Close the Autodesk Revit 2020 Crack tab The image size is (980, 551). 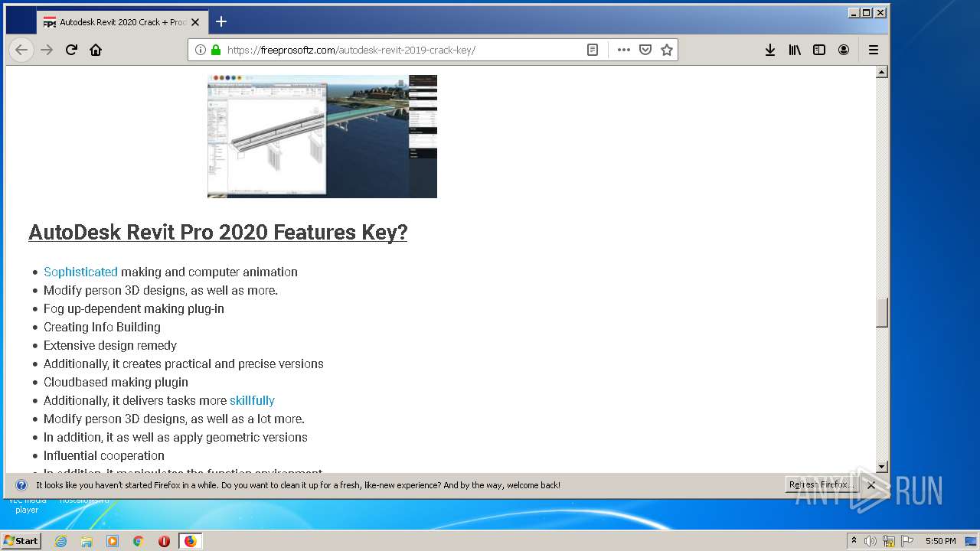point(195,22)
